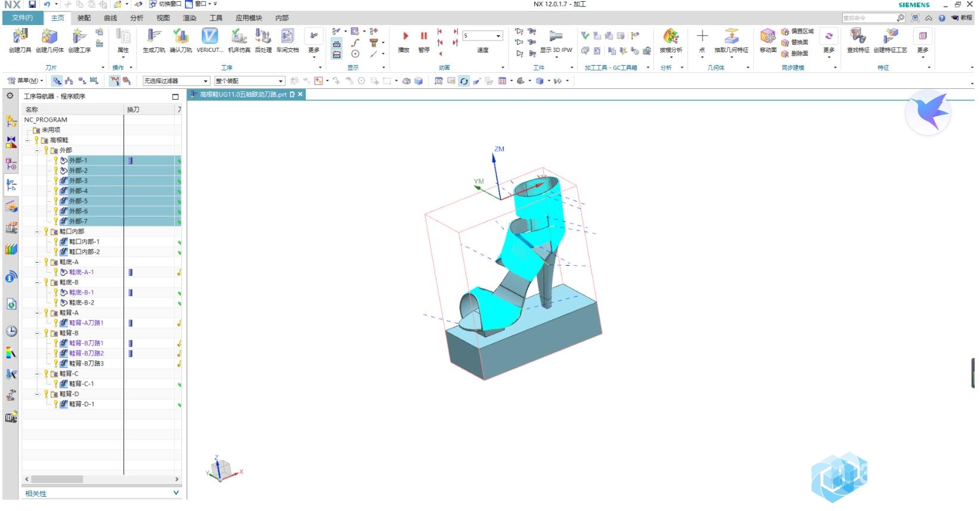Click the 删除面 (Delete Face) tool

(x=795, y=54)
